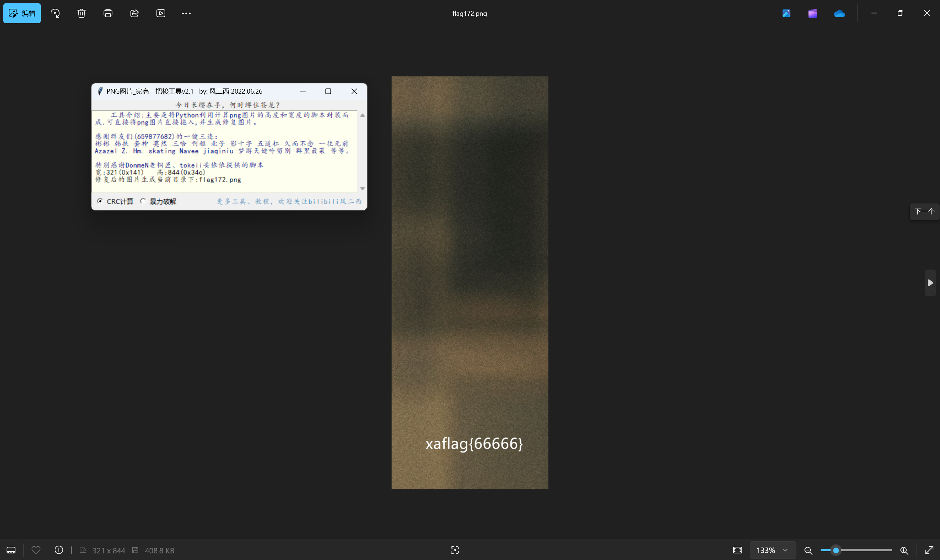Click the bilibili 风二西 follow text

[289, 201]
